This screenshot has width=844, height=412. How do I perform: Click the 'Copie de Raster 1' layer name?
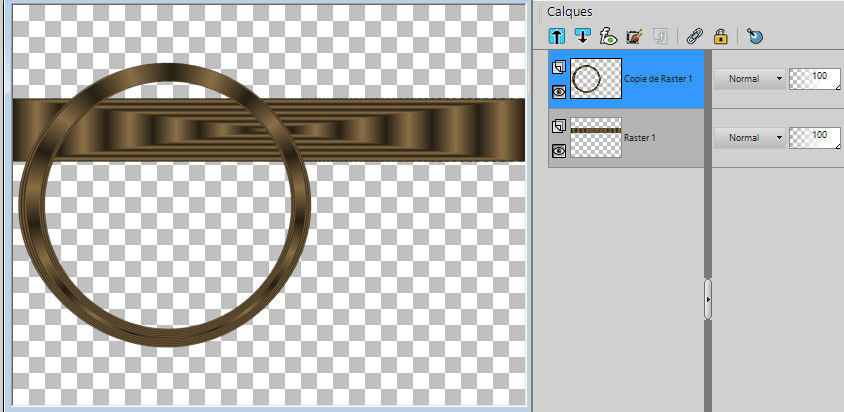[658, 79]
